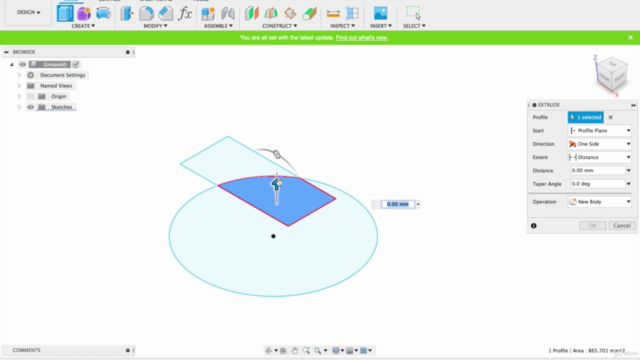Viewport: 640px width, 360px height.
Task: Open the Operation New Body dropdown
Action: pos(600,202)
